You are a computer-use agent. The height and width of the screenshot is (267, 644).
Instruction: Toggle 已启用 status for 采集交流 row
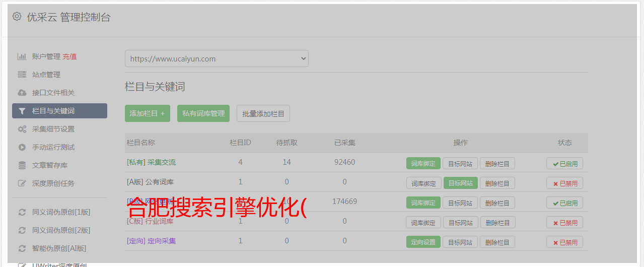coord(564,163)
